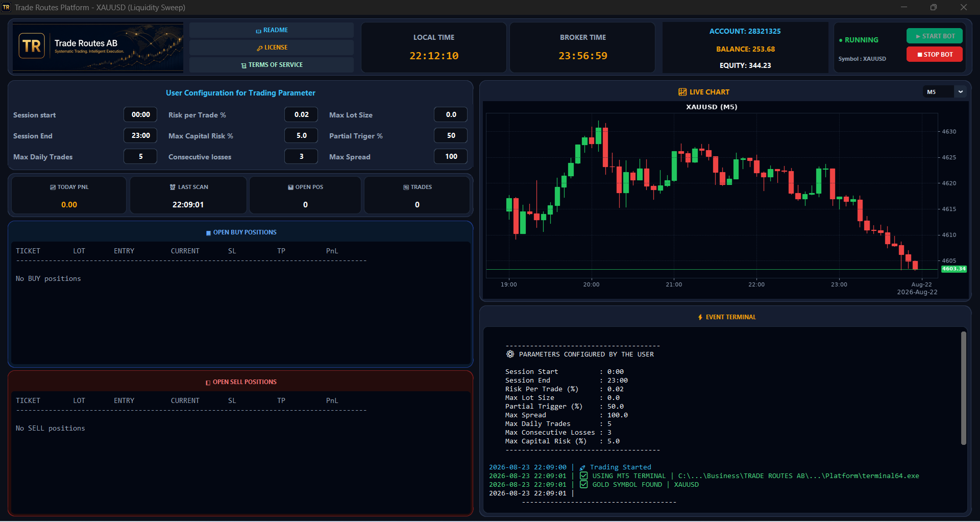
Task: Edit the Consecutive losses field
Action: (x=301, y=157)
